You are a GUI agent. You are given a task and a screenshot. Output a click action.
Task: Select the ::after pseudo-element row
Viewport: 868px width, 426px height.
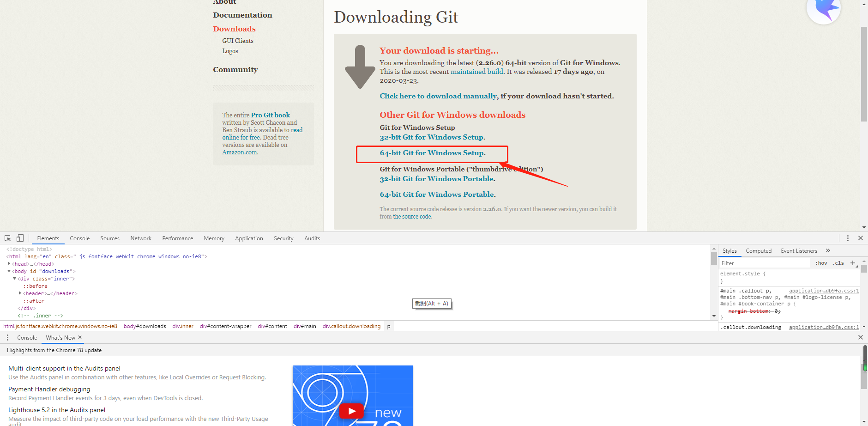click(34, 301)
